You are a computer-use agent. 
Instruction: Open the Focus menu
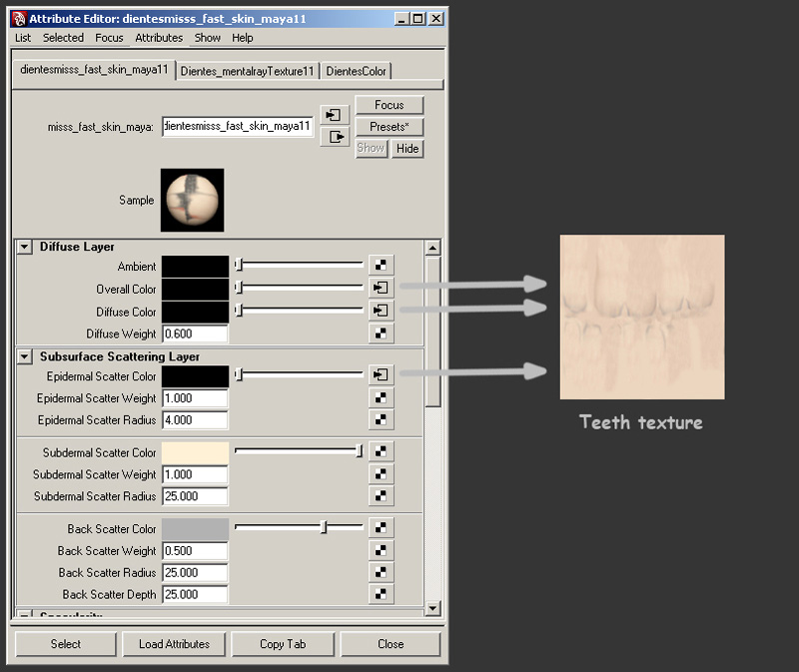coord(109,38)
